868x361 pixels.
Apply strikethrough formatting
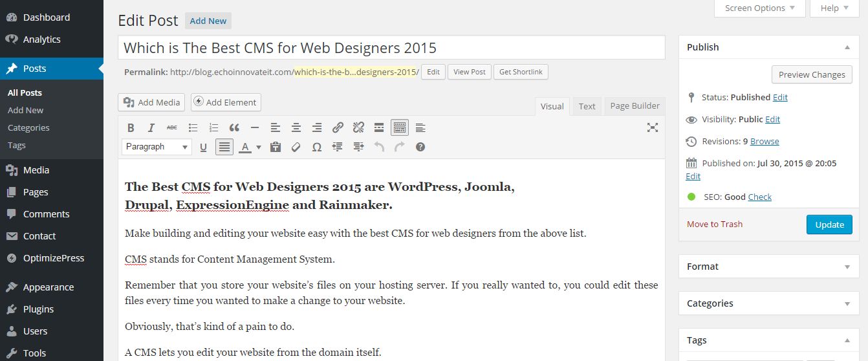pyautogui.click(x=172, y=127)
